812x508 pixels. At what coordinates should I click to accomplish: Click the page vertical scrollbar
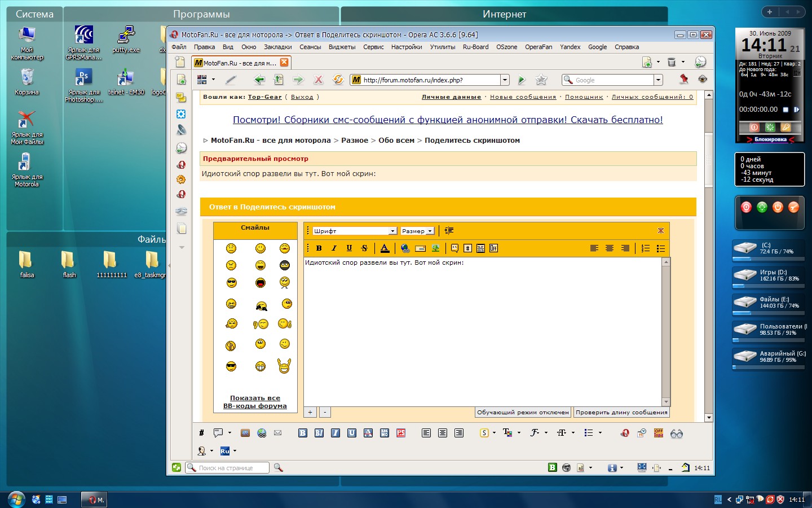(x=709, y=256)
